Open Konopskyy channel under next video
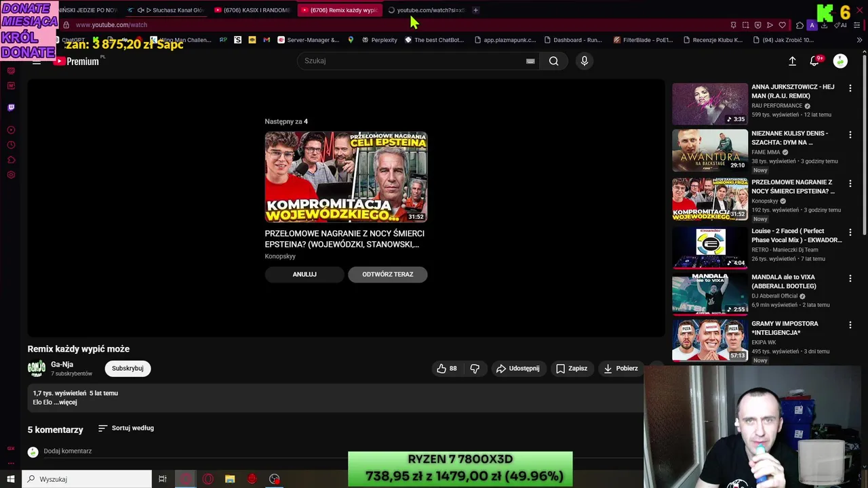This screenshot has width=868, height=488. (280, 256)
